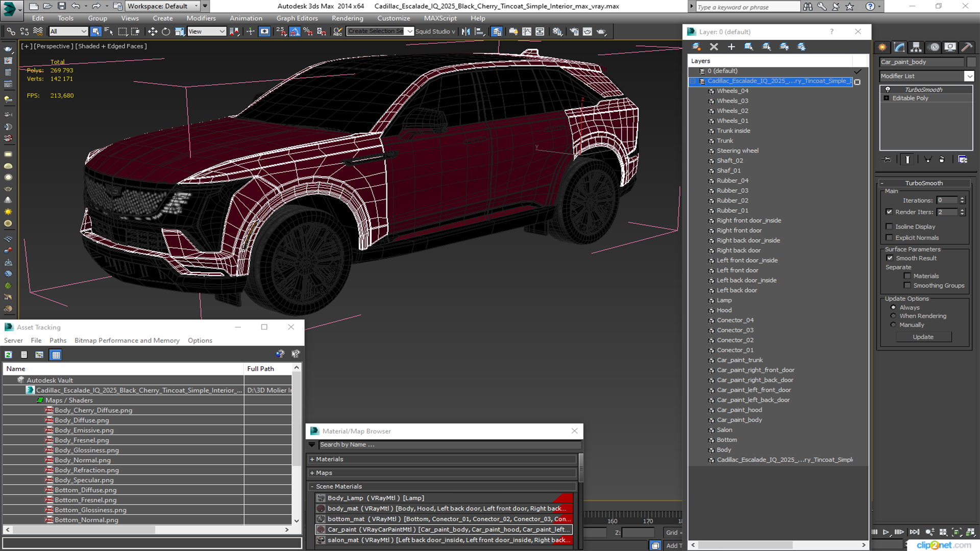This screenshot has width=980, height=551.
Task: Open the MAXScript menu
Action: [x=440, y=18]
